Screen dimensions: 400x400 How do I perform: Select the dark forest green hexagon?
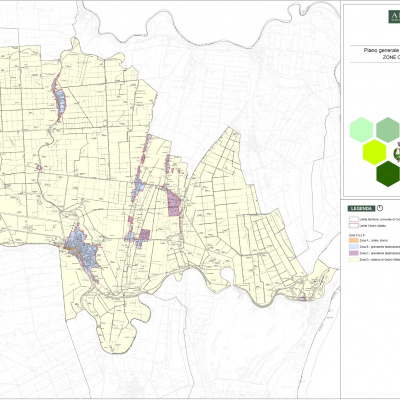(x=388, y=174)
